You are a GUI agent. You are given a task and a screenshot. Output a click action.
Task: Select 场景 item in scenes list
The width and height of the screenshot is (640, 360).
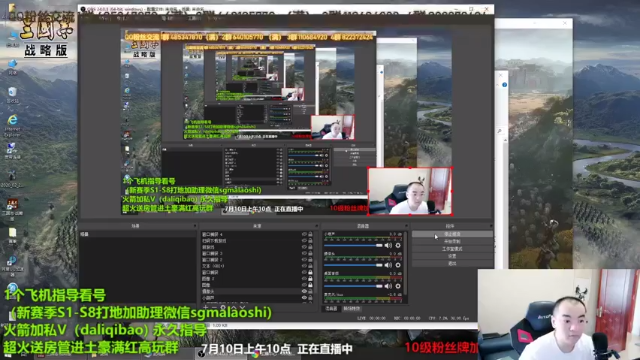coord(138,234)
